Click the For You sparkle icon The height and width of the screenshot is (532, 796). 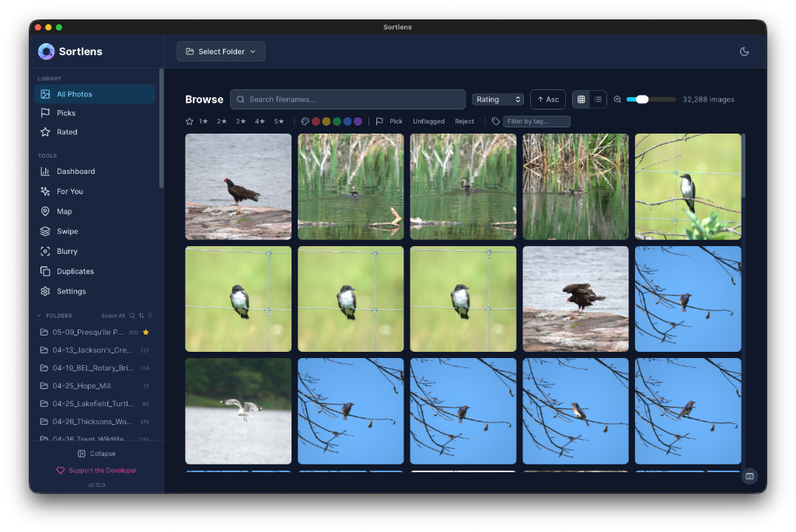pyautogui.click(x=45, y=191)
